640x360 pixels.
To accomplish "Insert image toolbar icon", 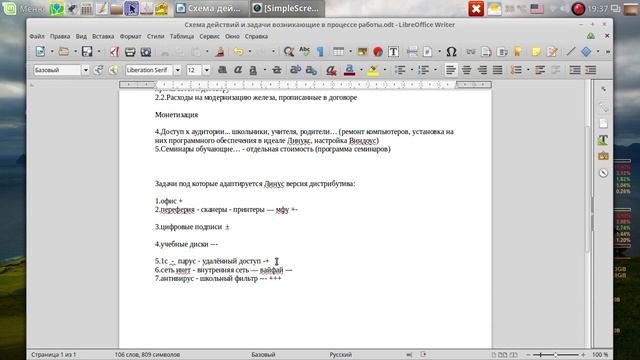I will [x=362, y=51].
